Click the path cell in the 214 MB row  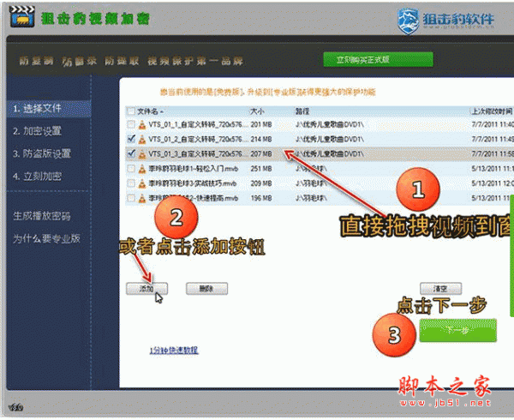(330, 140)
